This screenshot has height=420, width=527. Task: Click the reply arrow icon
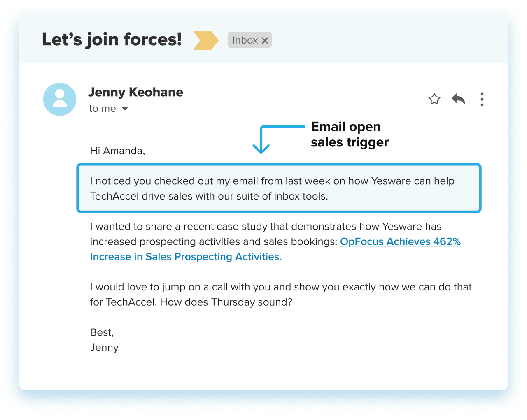(x=458, y=99)
